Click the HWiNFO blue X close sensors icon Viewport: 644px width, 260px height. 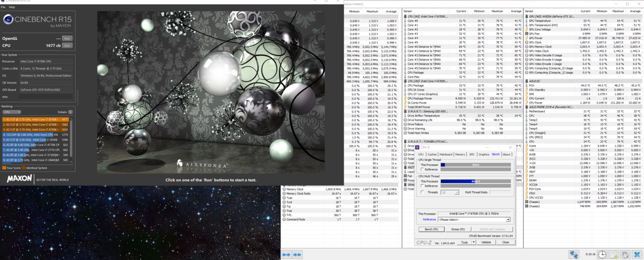[637, 254]
